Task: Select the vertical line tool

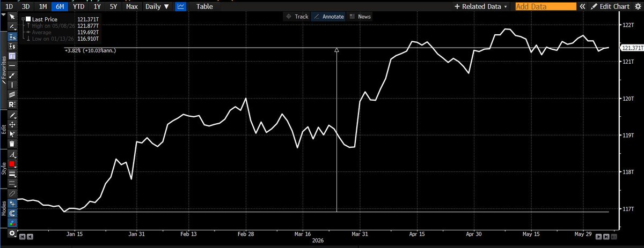Action: pos(13,85)
